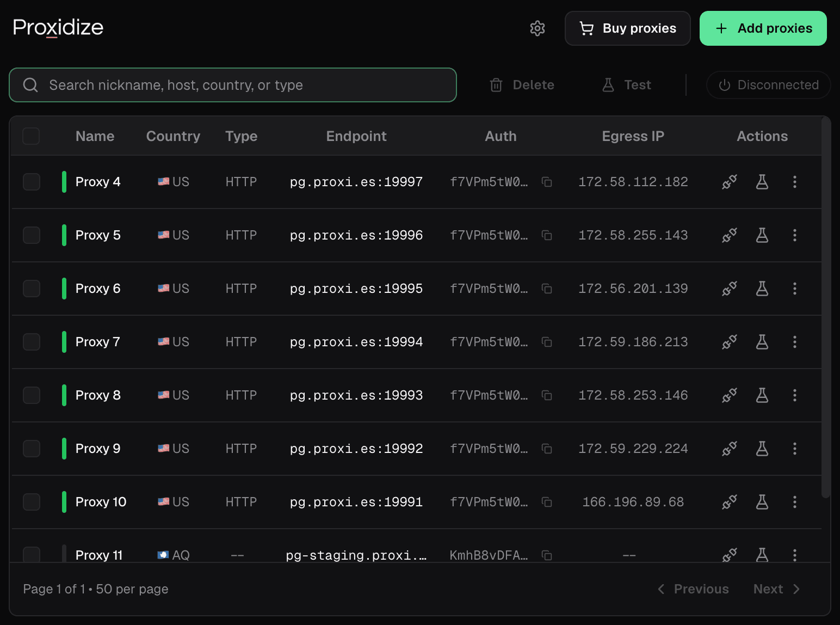The image size is (840, 625).
Task: Click the connect plug icon for Proxy 7
Action: click(x=730, y=342)
